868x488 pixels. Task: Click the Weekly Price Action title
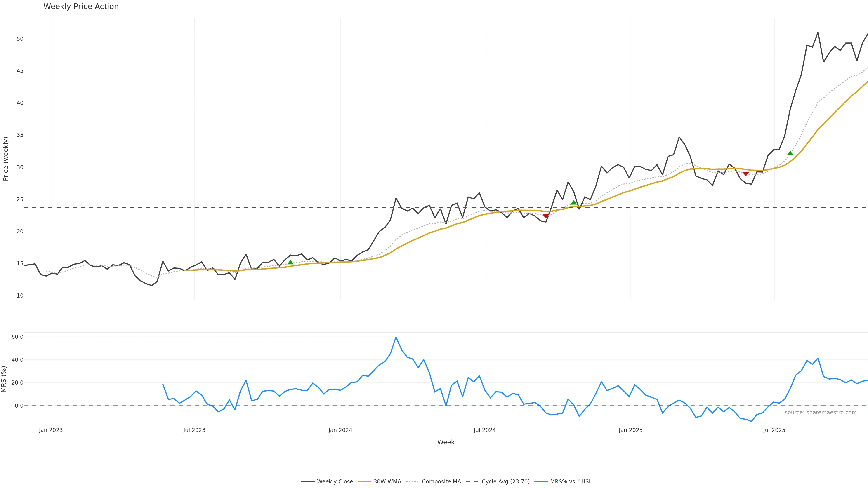(81, 6)
